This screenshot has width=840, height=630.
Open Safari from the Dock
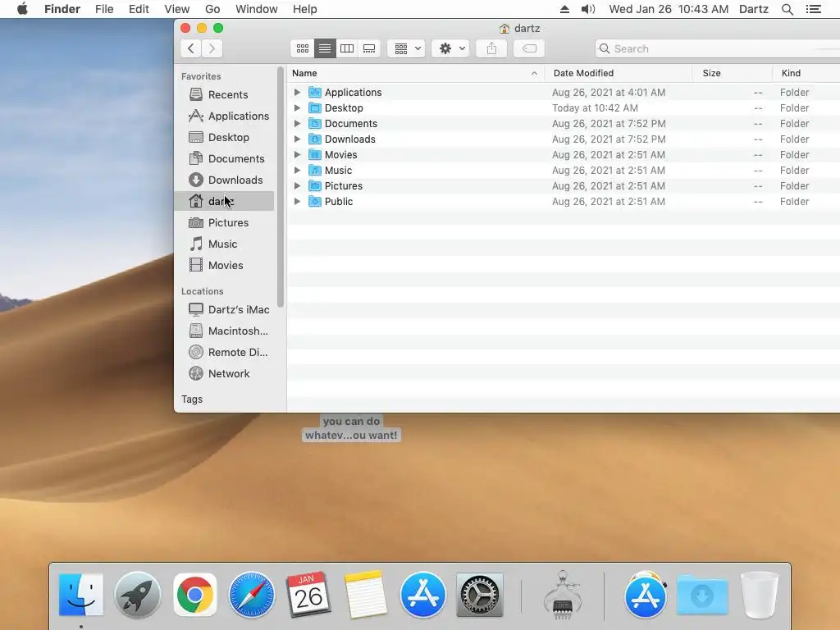(252, 596)
